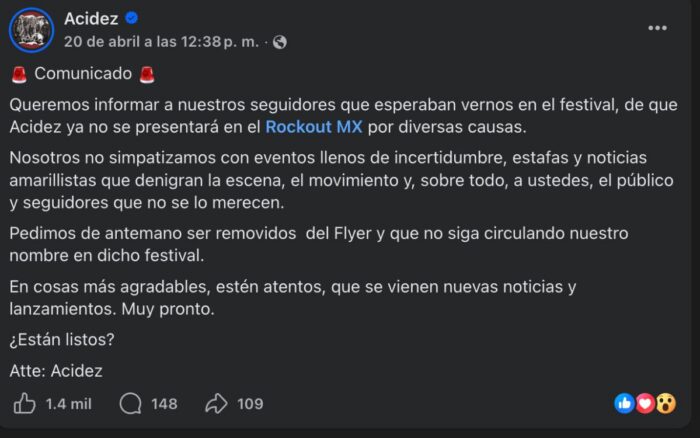The image size is (700, 438).
Task: Click the blue verified badge next to Acidez
Action: click(132, 19)
